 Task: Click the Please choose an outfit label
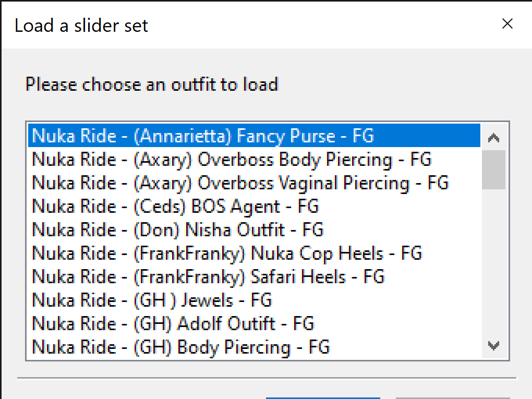coord(152,84)
